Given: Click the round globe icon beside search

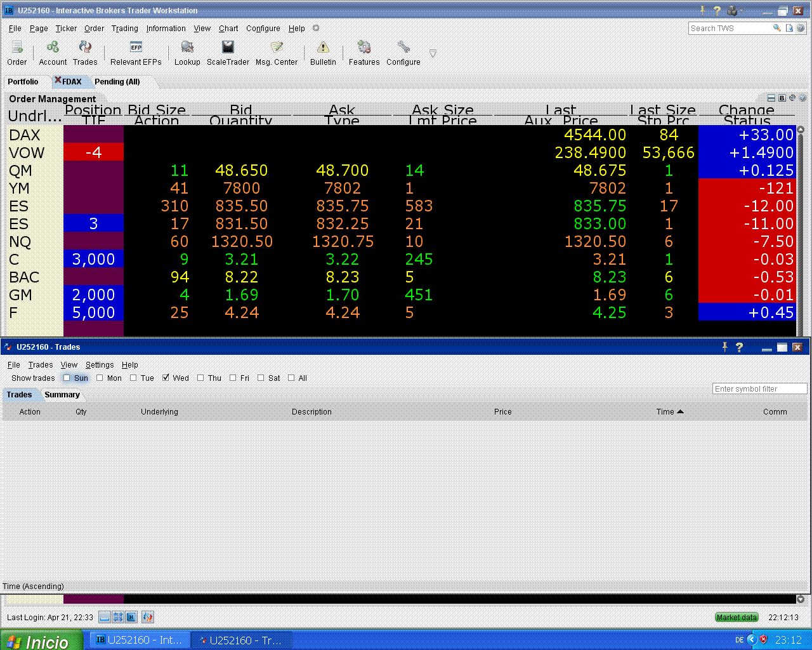Looking at the screenshot, I should click(801, 28).
